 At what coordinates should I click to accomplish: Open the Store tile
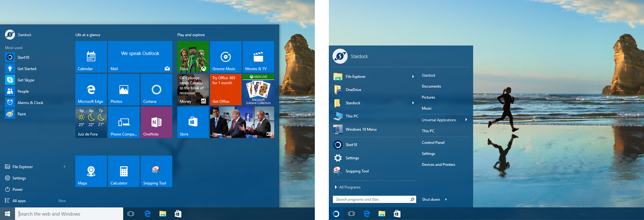193,122
